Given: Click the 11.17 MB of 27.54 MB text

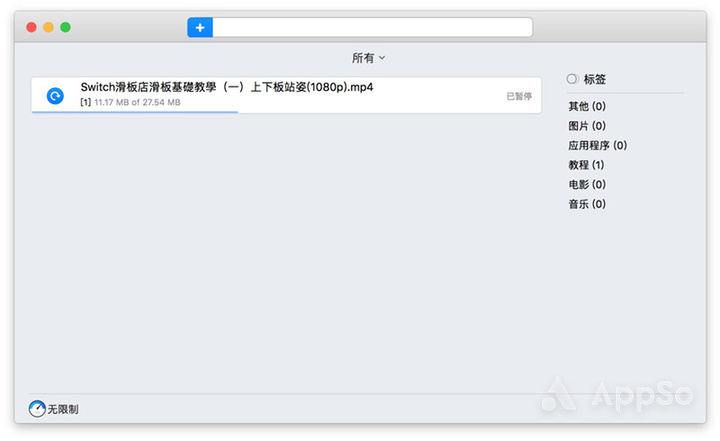Looking at the screenshot, I should 137,102.
